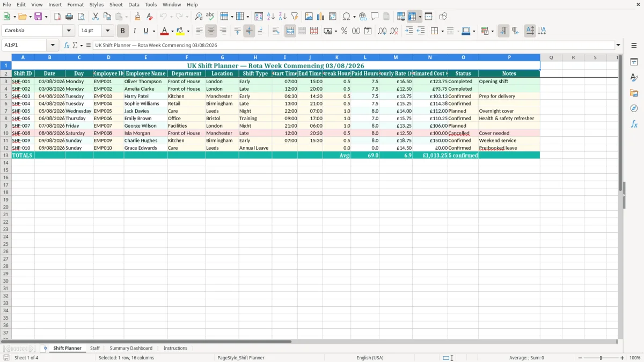Click the AutoFilter funnel icon
644x362 pixels.
coord(295,17)
